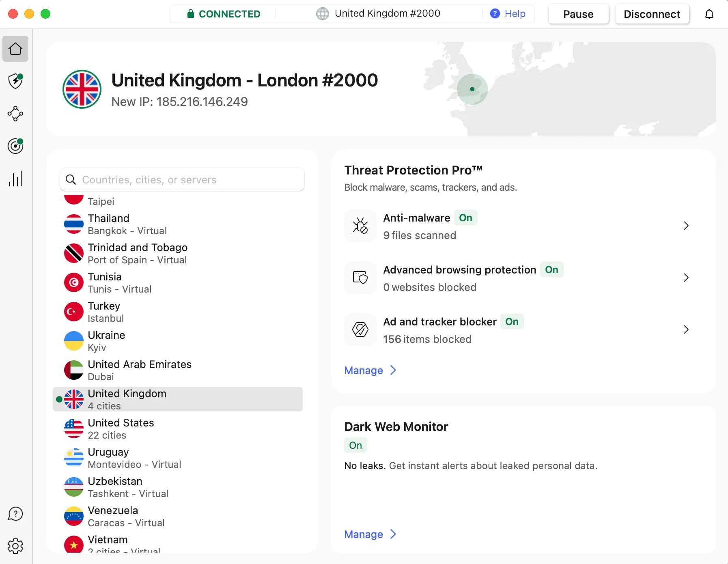Image resolution: width=728 pixels, height=564 pixels.
Task: Open the help chat bubble icon
Action: click(15, 514)
